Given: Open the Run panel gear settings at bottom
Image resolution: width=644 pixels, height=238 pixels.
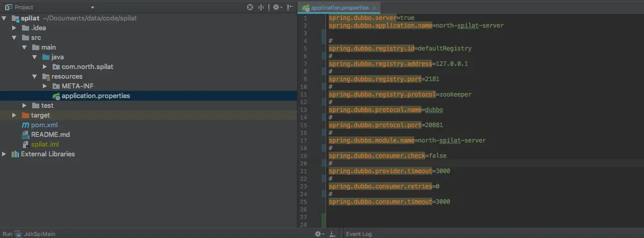Looking at the screenshot, I should coord(319,234).
